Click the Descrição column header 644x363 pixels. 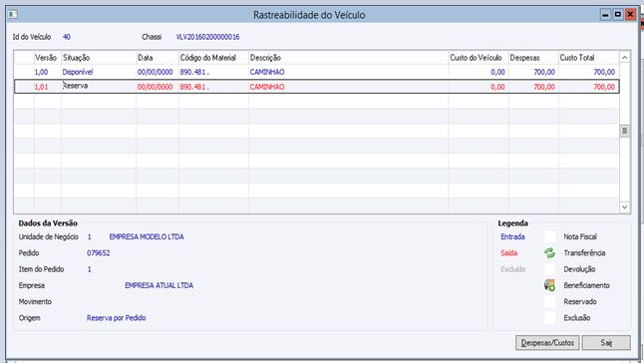(x=348, y=58)
